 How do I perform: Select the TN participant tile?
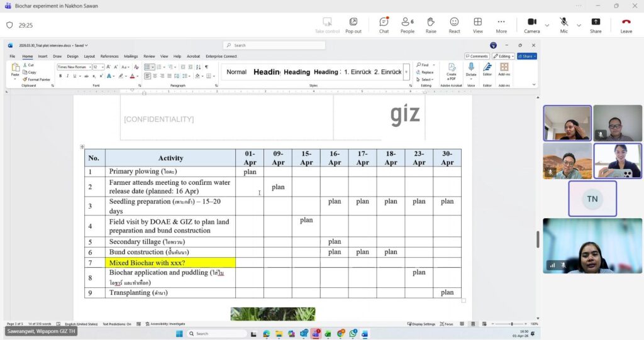pyautogui.click(x=592, y=199)
